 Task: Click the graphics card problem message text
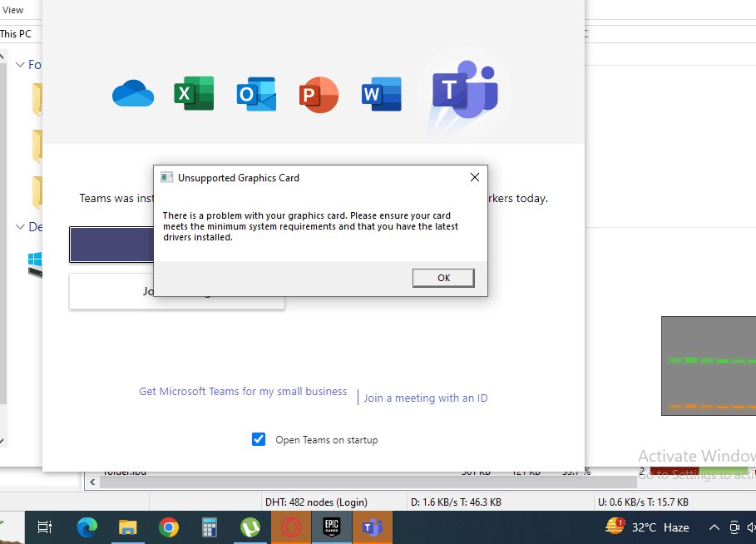click(x=310, y=226)
